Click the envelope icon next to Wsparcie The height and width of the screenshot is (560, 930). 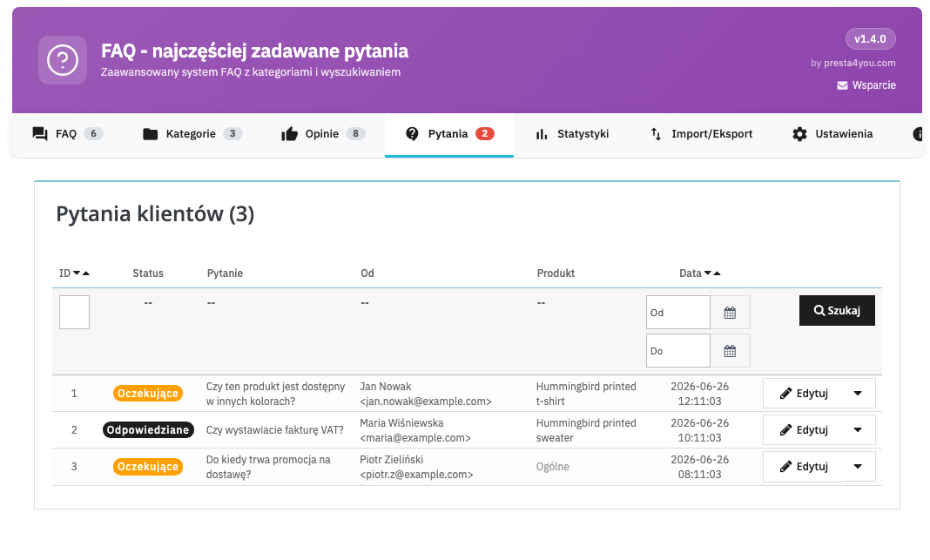pos(842,85)
